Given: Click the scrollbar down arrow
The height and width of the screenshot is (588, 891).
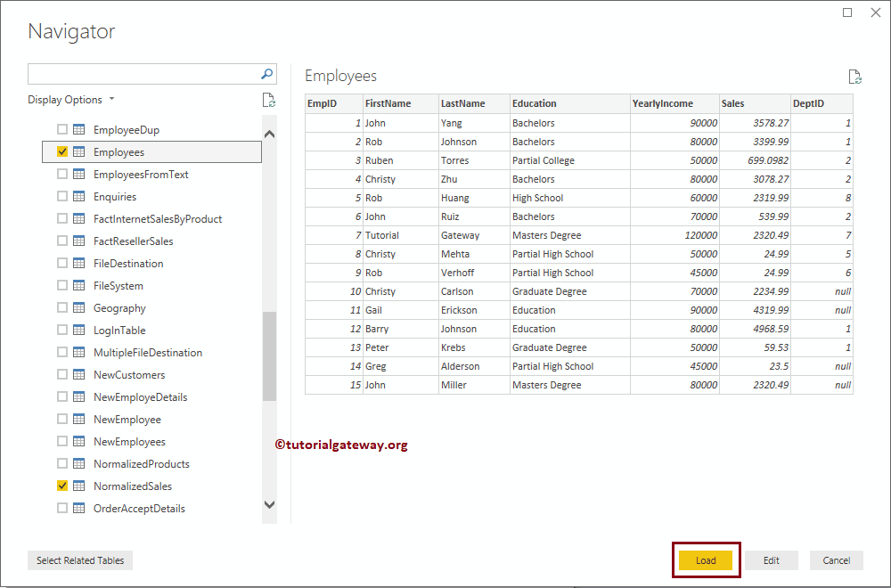Looking at the screenshot, I should pyautogui.click(x=269, y=504).
